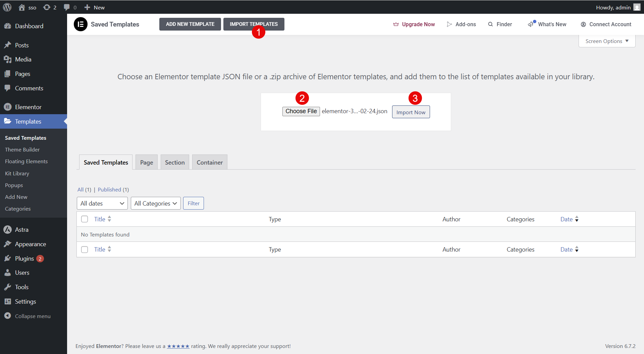
Task: Click the Elementor logo beside Saved Templates
Action: pyautogui.click(x=80, y=24)
